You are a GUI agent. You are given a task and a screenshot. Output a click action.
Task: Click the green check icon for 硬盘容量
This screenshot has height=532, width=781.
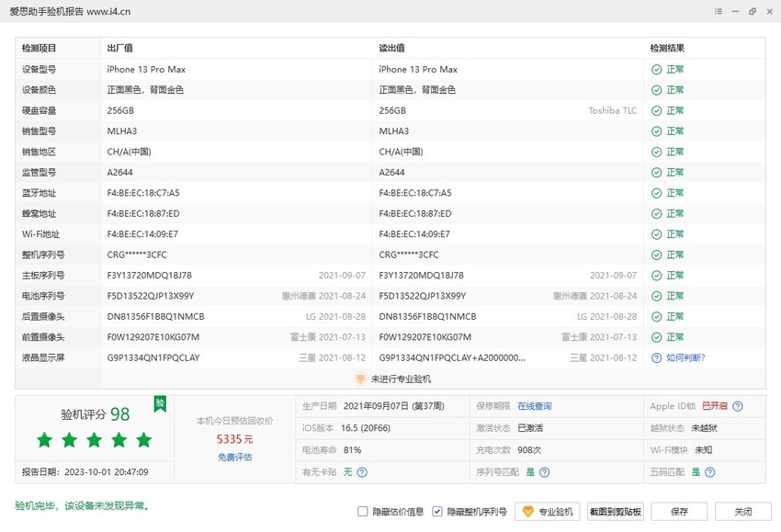[656, 110]
